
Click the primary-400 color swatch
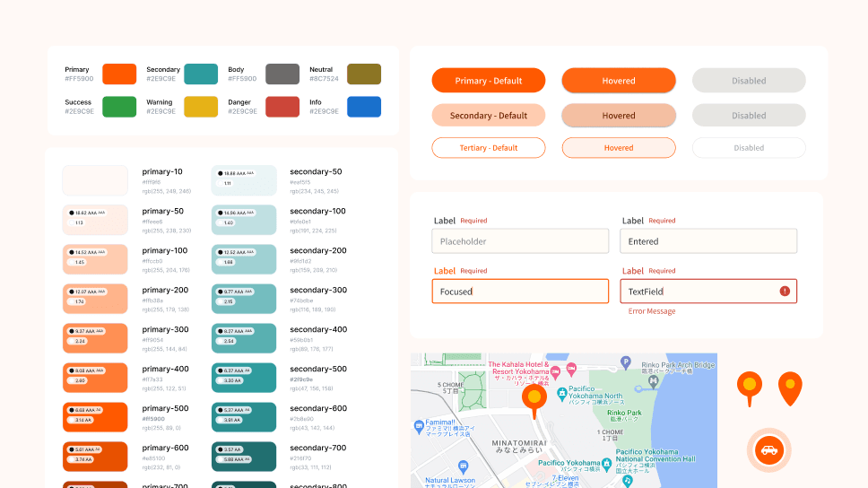[x=95, y=378]
